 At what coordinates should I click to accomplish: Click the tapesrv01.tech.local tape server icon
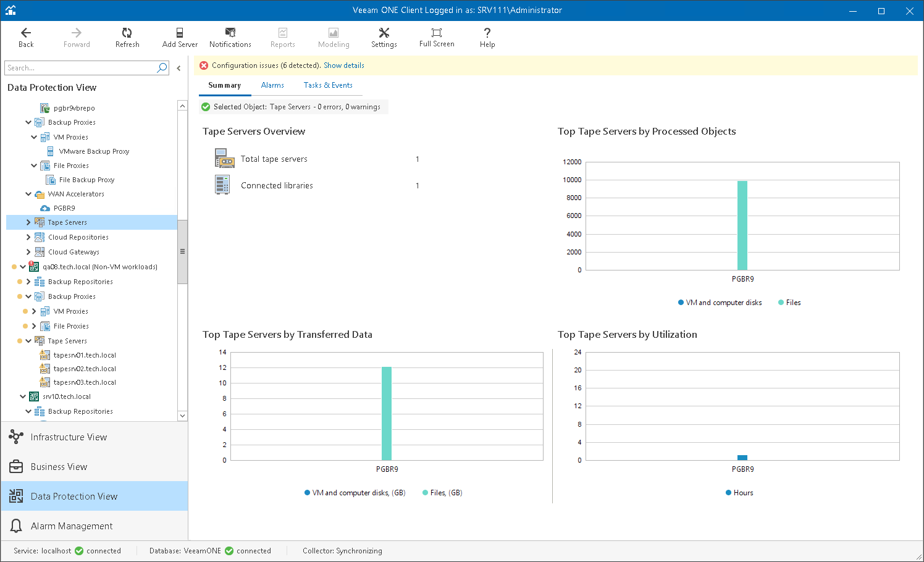pos(45,355)
